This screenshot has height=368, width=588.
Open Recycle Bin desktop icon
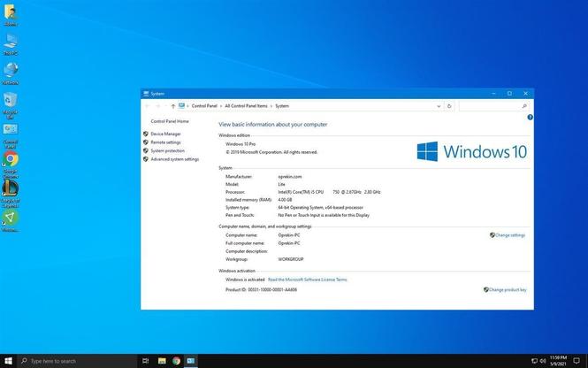coord(11,106)
